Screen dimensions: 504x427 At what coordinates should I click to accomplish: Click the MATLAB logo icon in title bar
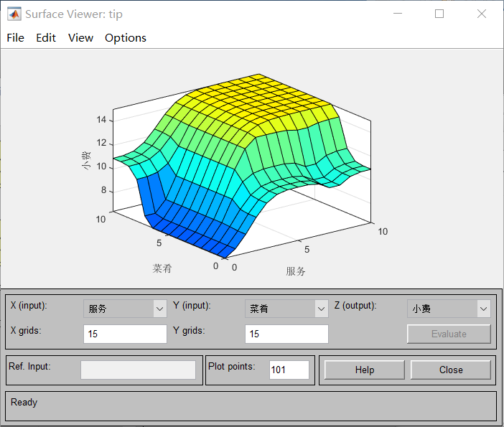[x=14, y=14]
